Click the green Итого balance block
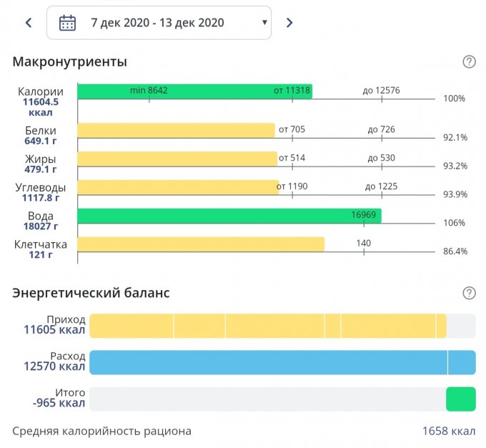Viewport: 486px width, 448px height. 460,399
